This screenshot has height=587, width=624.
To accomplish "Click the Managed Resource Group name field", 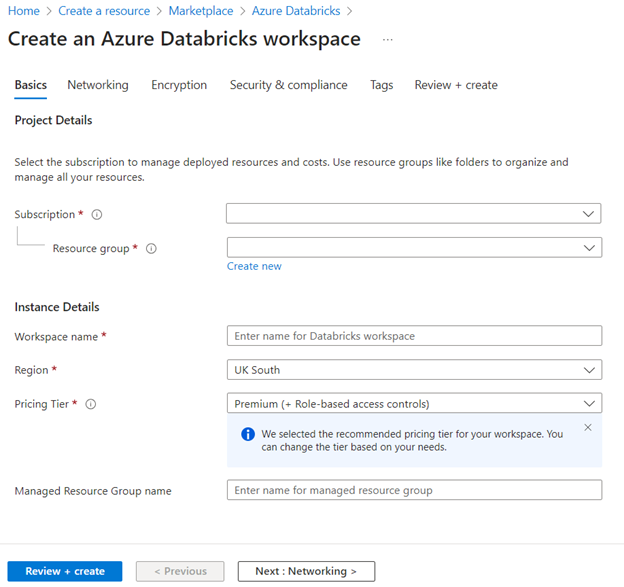I will click(413, 490).
